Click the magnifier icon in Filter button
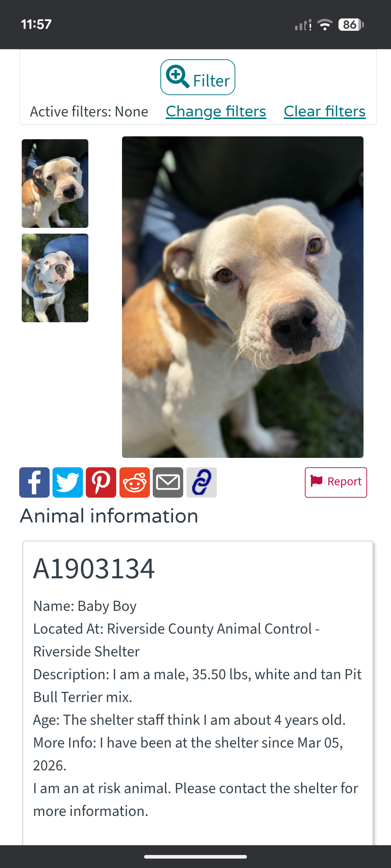Viewport: 391px width, 868px height. click(177, 77)
